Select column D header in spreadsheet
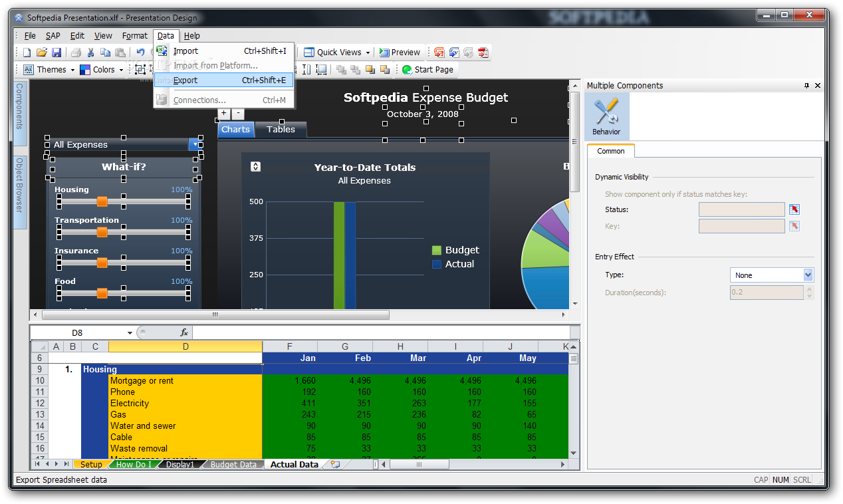 (185, 346)
